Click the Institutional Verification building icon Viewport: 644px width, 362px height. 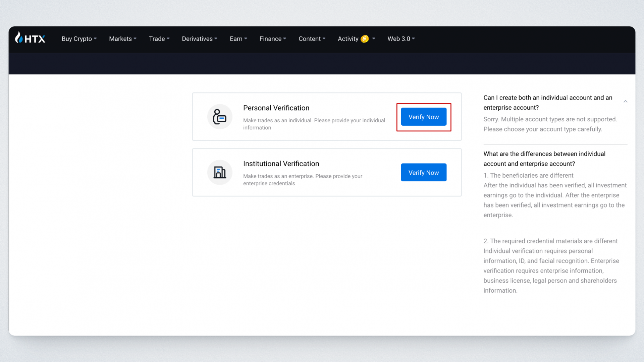click(x=220, y=172)
